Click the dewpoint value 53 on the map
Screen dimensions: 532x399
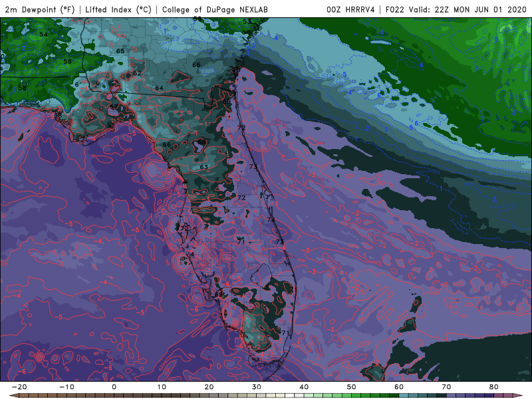(247, 21)
